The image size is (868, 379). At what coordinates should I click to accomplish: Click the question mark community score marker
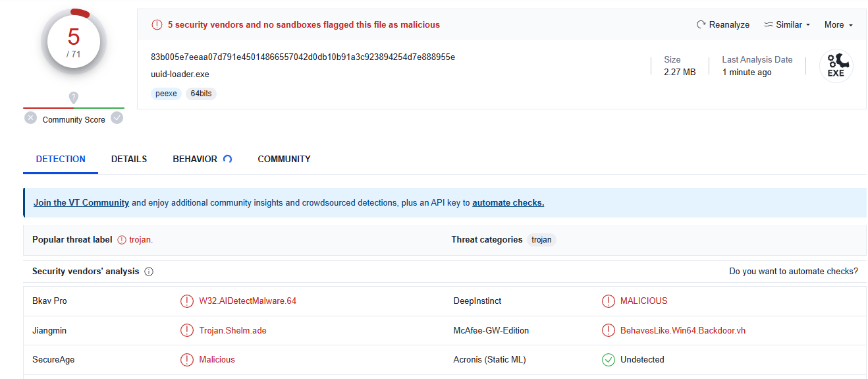74,98
